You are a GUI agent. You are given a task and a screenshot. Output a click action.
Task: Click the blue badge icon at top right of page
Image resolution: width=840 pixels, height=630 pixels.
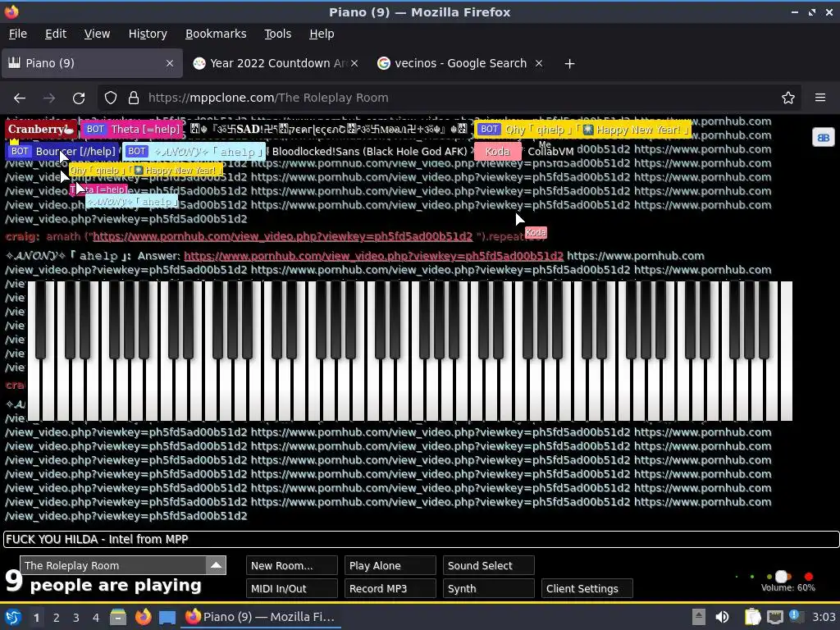pyautogui.click(x=824, y=138)
